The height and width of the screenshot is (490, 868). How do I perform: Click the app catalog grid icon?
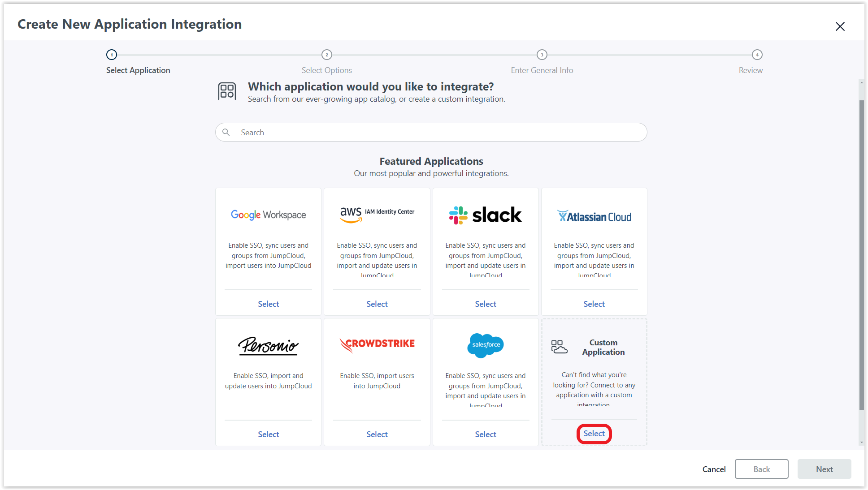coord(227,91)
